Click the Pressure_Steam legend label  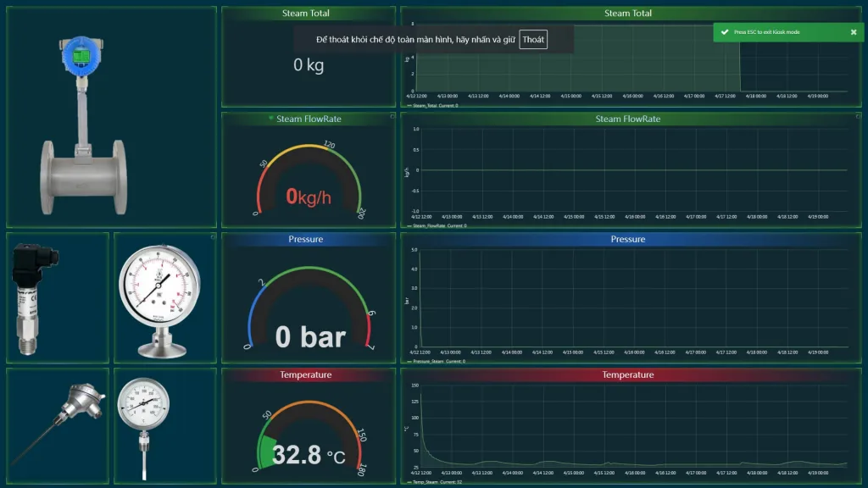(x=437, y=362)
